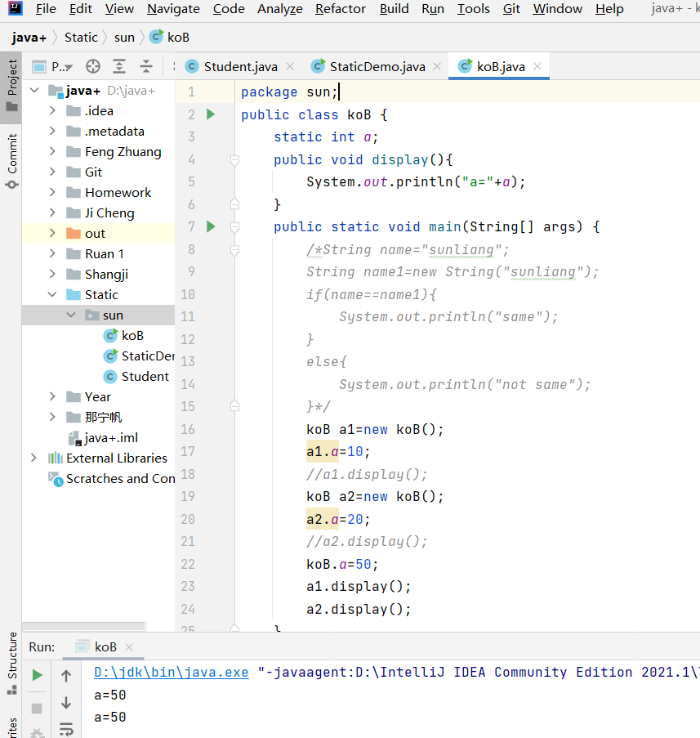This screenshot has width=700, height=738.
Task: Rerun koB with the green play button
Action: [37, 675]
